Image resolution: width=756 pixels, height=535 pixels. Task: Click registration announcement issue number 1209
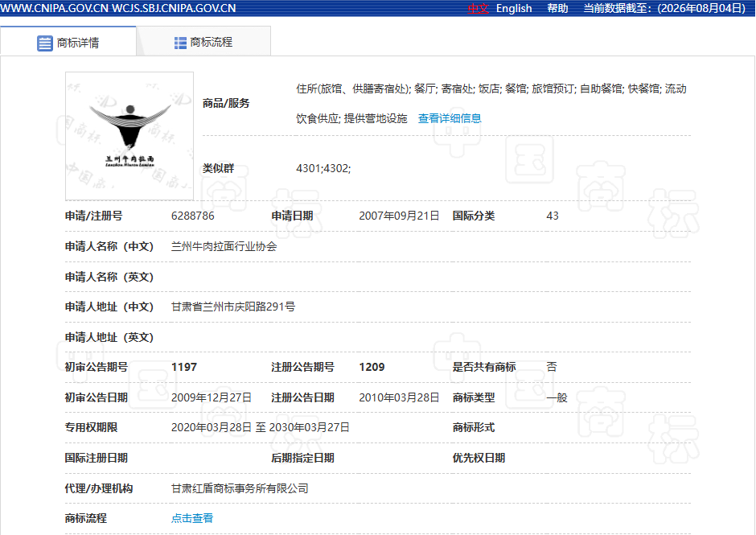[x=372, y=367]
